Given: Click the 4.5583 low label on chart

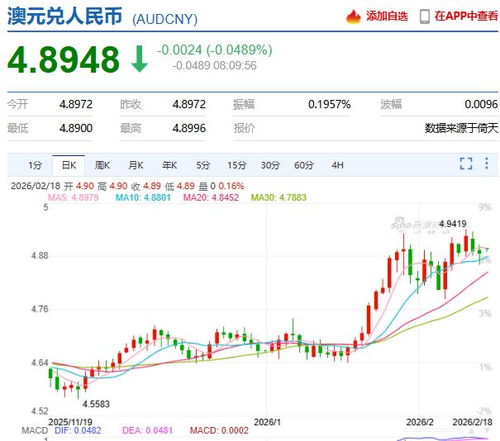Looking at the screenshot, I should (x=96, y=404).
